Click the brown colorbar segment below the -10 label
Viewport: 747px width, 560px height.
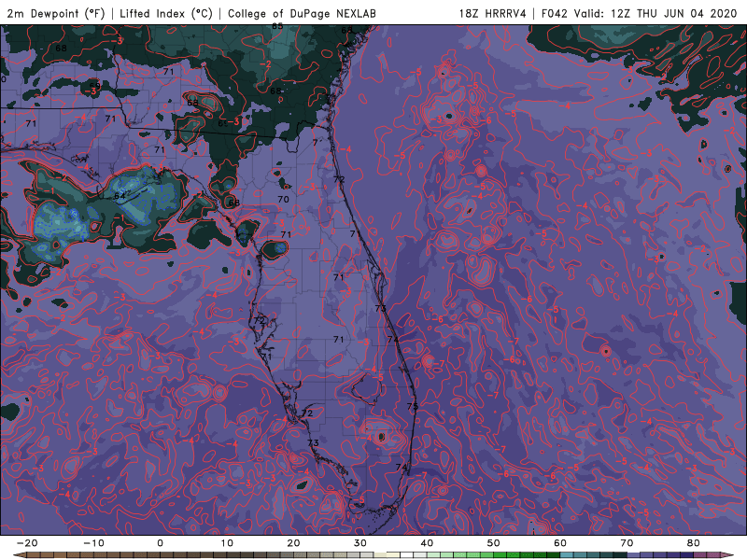click(x=100, y=555)
